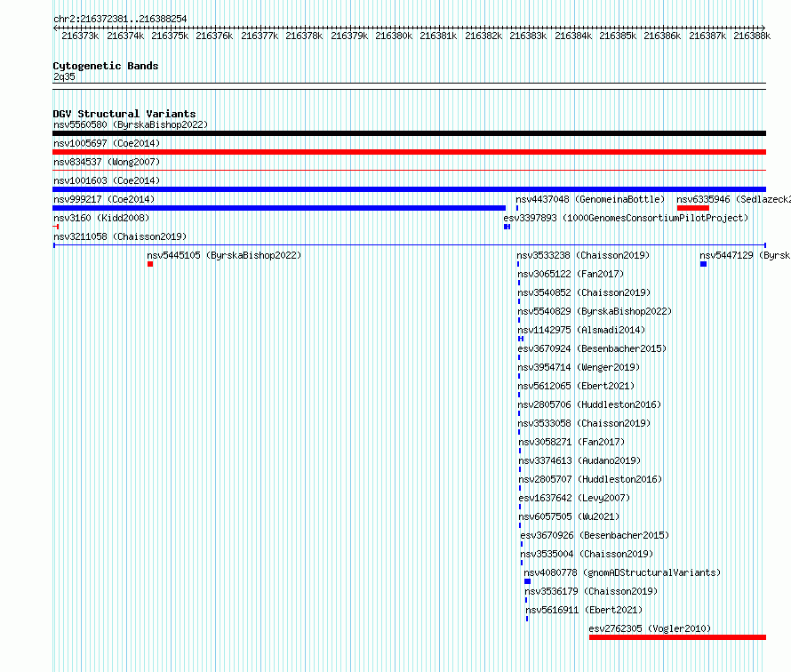Open esv1637642 (Levy2007) variant
Viewport: 791px width, 672px height.
click(x=574, y=498)
